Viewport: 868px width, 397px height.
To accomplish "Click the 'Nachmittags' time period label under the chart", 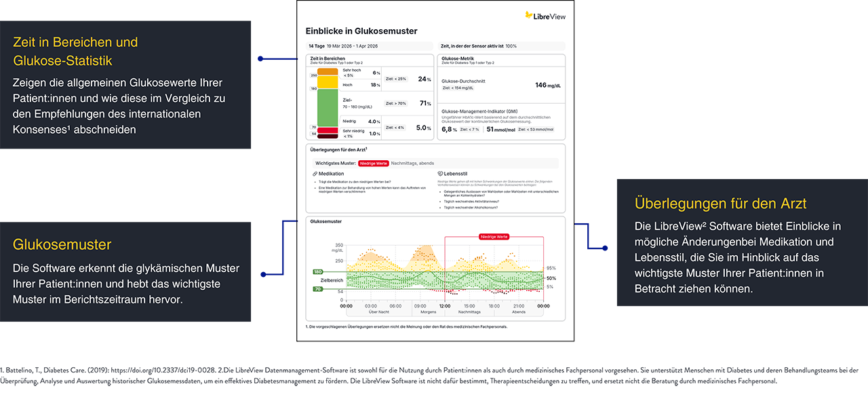I will (469, 311).
